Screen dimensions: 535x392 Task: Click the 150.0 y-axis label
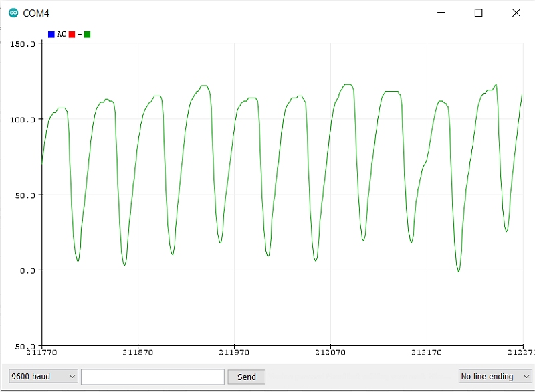click(23, 44)
